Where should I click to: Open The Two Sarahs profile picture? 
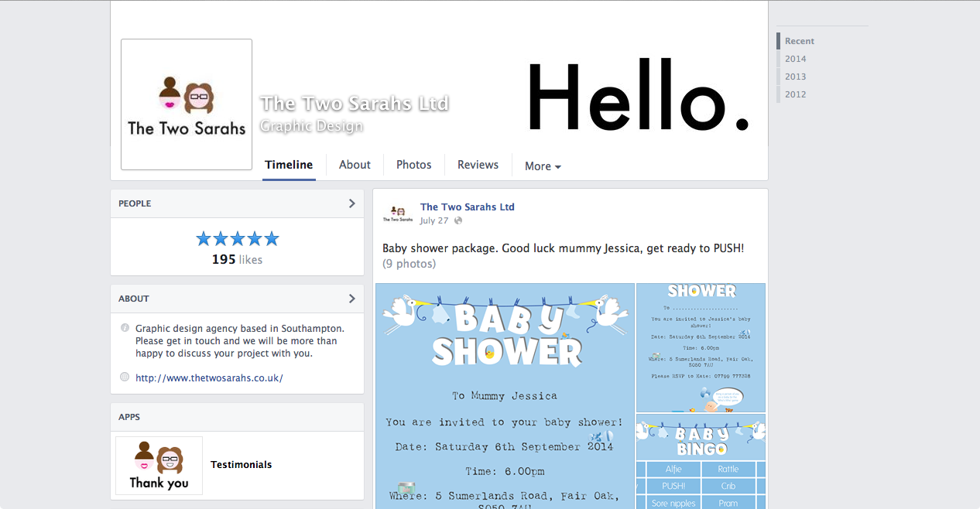pos(187,104)
